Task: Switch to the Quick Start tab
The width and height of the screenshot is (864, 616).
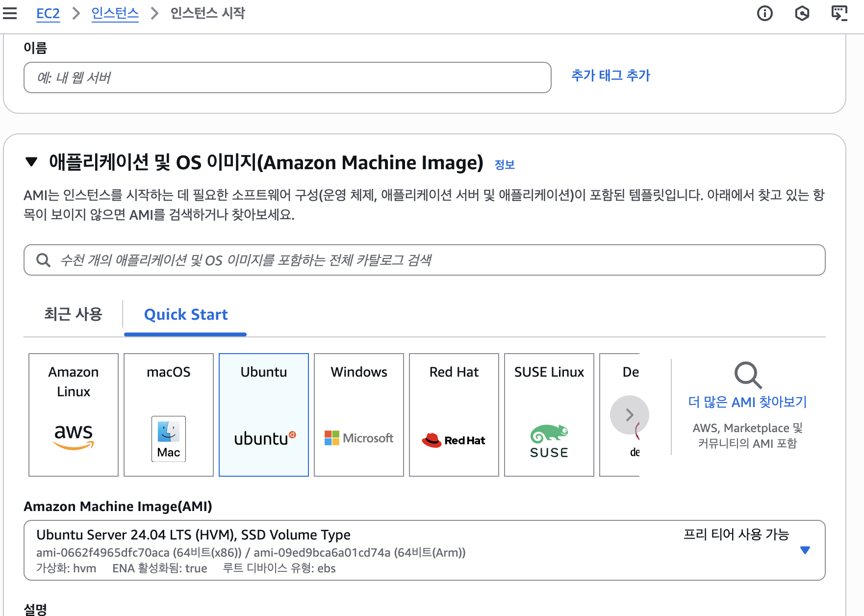Action: (x=186, y=314)
